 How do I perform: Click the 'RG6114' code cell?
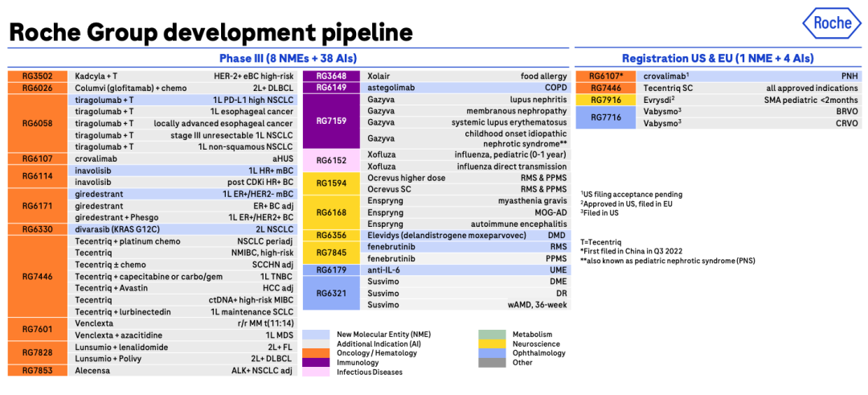pos(38,175)
